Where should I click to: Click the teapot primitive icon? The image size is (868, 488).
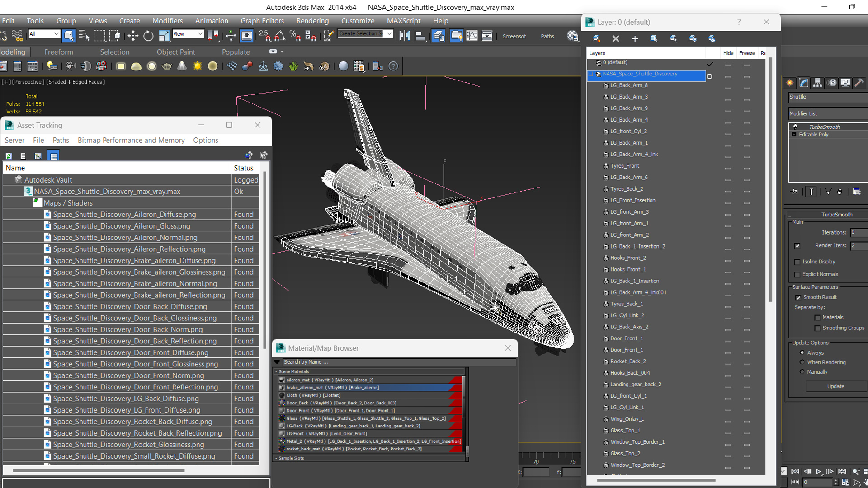[167, 66]
